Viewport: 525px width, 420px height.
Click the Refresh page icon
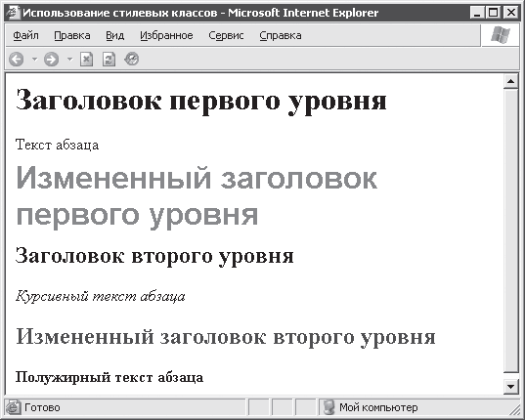coord(109,60)
